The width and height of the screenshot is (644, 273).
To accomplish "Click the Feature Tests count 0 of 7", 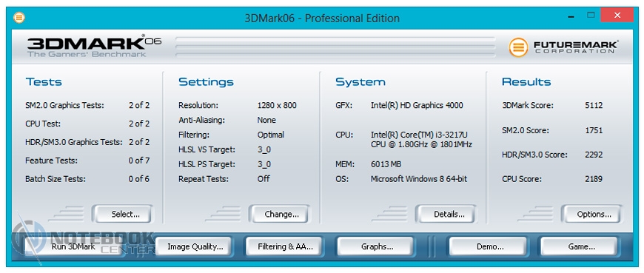I will point(139,161).
